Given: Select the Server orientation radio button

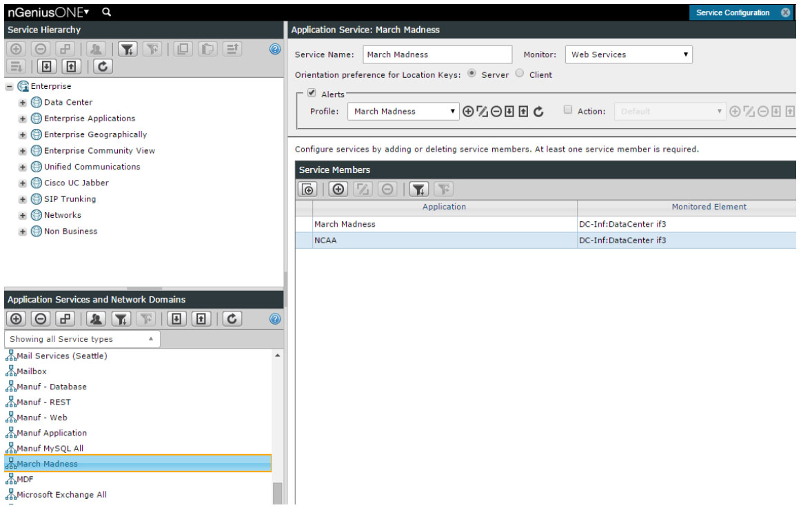Looking at the screenshot, I should pyautogui.click(x=471, y=74).
